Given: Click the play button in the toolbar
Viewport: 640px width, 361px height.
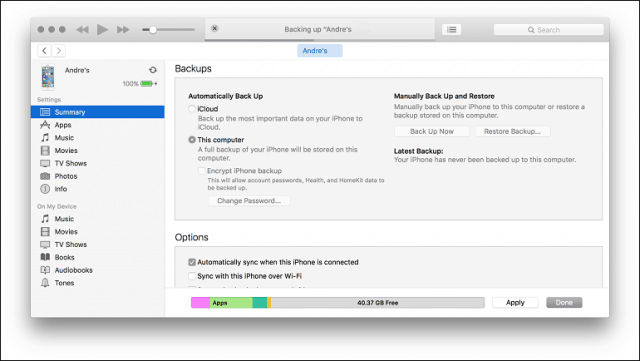Looking at the screenshot, I should coord(102,29).
